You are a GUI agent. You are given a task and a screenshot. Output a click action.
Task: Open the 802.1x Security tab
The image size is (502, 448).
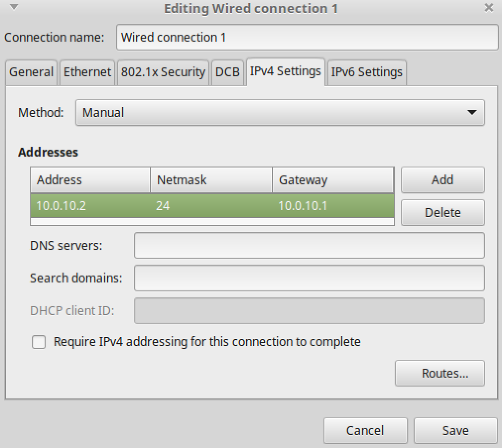163,72
